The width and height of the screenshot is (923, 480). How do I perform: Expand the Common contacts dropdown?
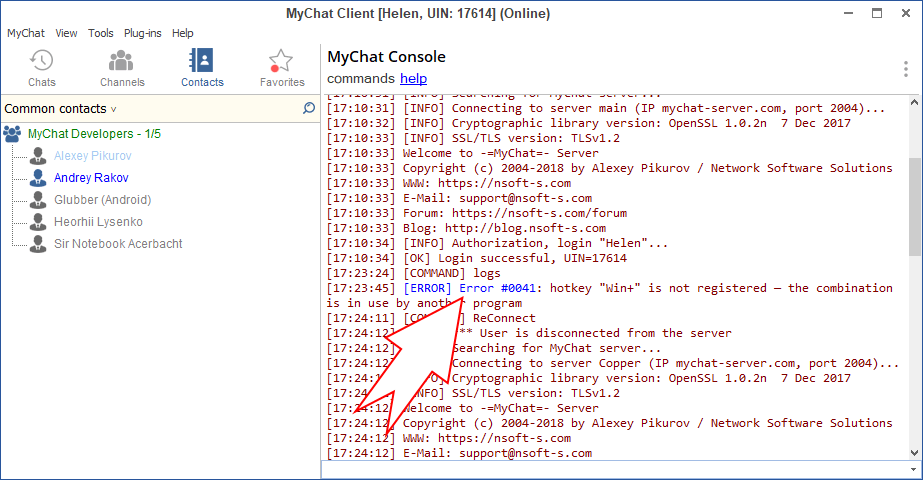tap(60, 108)
